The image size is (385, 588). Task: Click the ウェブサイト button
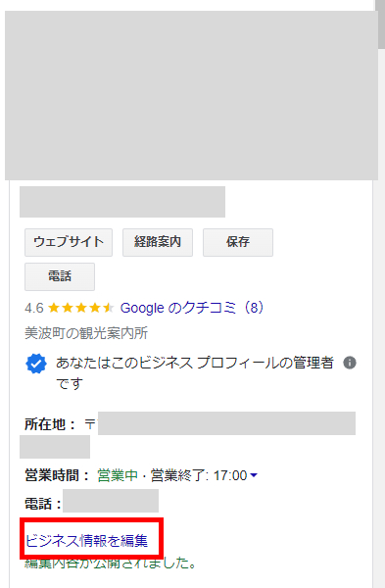[x=69, y=242]
